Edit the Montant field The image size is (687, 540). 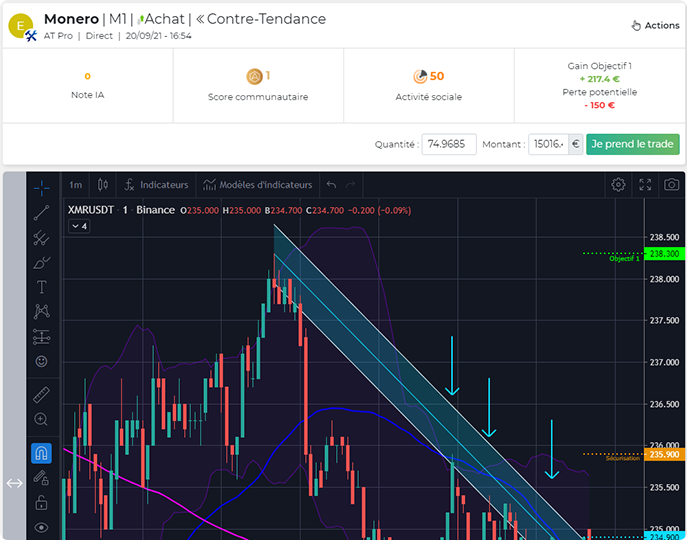click(x=548, y=144)
